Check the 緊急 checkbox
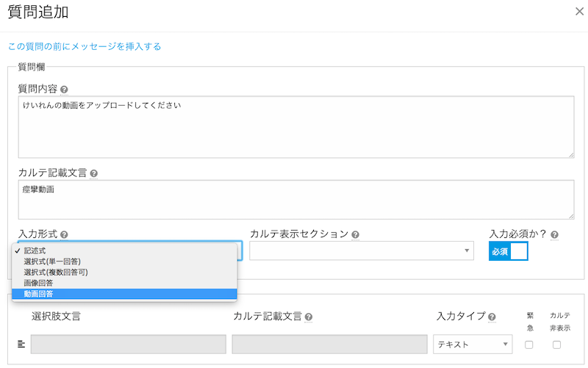588x368 pixels. pos(529,344)
